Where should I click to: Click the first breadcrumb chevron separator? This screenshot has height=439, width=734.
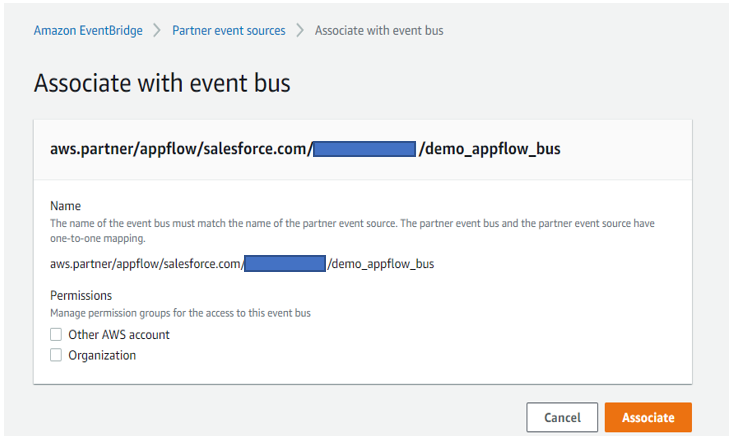pyautogui.click(x=157, y=30)
